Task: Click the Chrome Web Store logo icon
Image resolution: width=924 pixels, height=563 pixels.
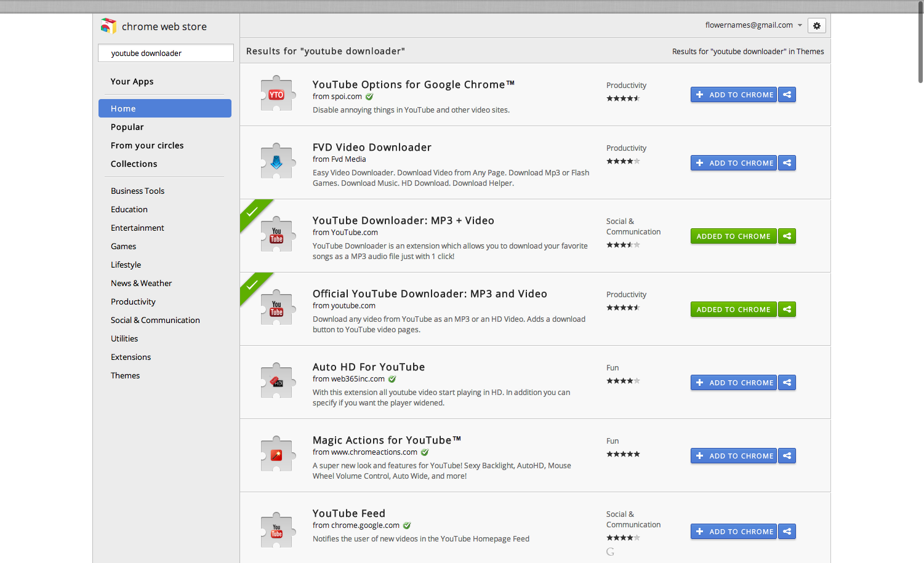Action: (x=108, y=26)
